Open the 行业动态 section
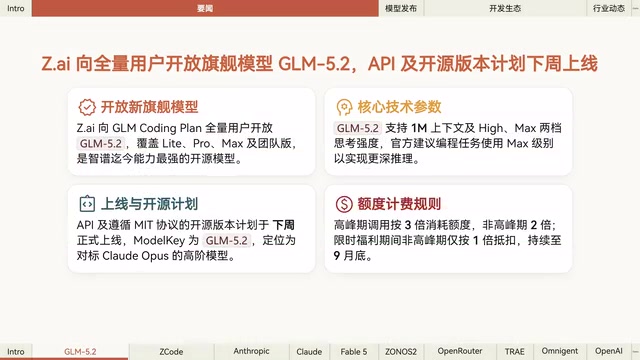The image size is (640, 360). [x=609, y=8]
